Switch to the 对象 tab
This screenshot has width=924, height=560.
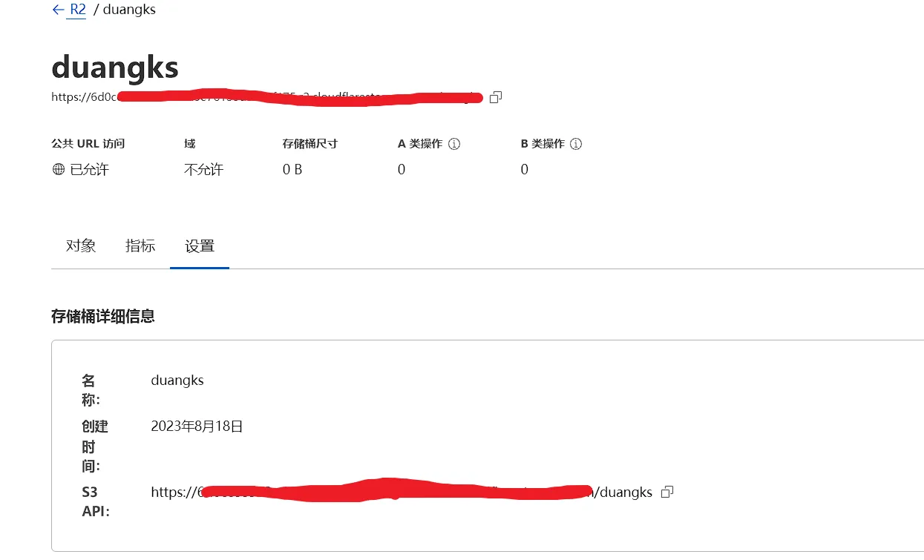pyautogui.click(x=81, y=246)
